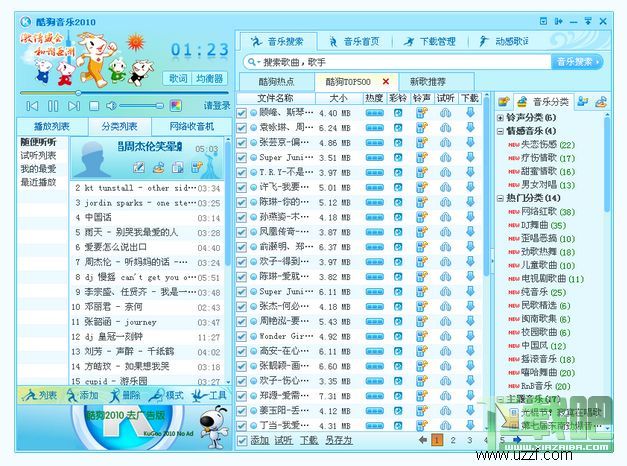Set color ring for 3.51 MB Super Junior song

point(398,158)
